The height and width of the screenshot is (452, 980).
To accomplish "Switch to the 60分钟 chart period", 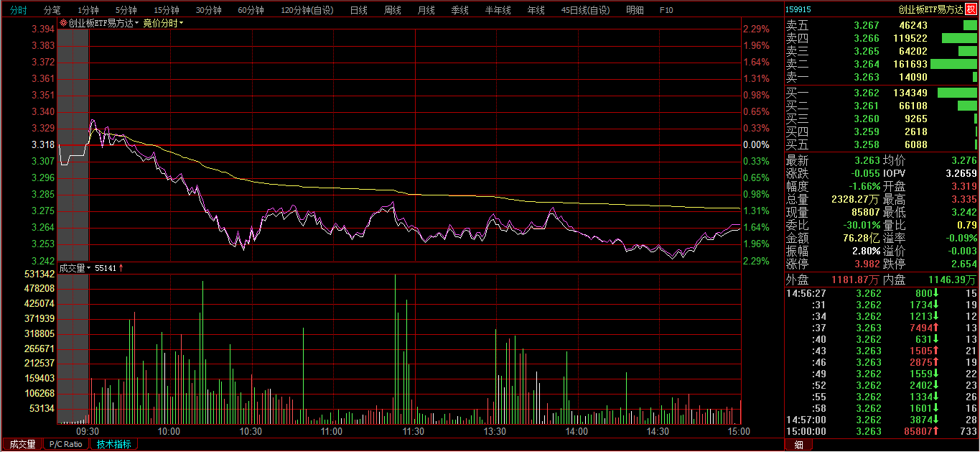I will click(x=251, y=10).
